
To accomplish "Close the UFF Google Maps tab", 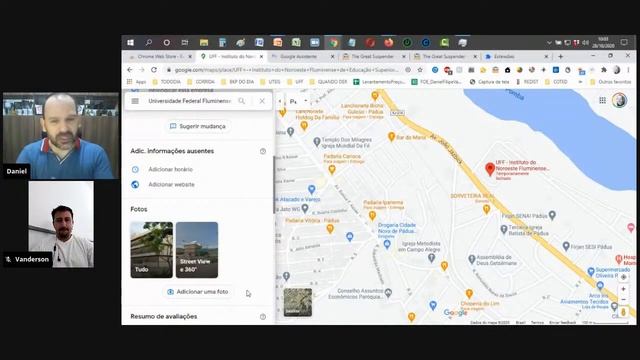I will click(262, 56).
